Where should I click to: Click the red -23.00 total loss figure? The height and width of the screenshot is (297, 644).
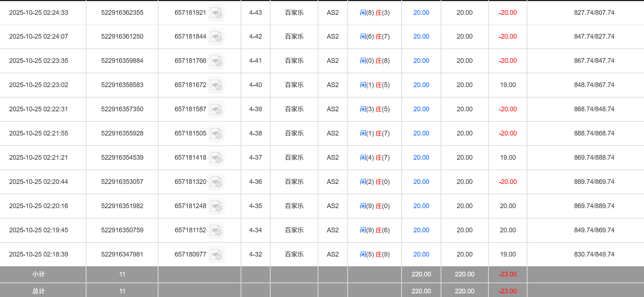pyautogui.click(x=508, y=291)
